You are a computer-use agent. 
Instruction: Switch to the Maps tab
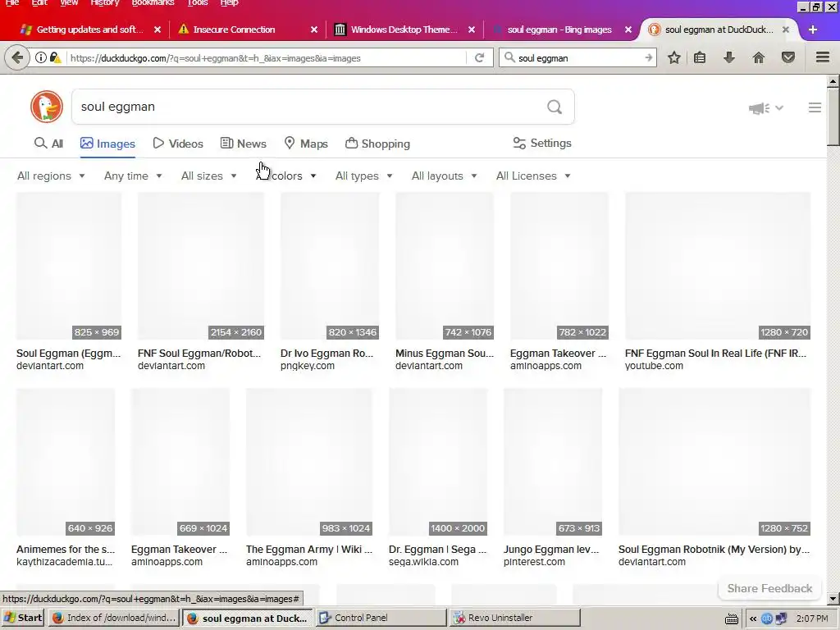tap(306, 144)
